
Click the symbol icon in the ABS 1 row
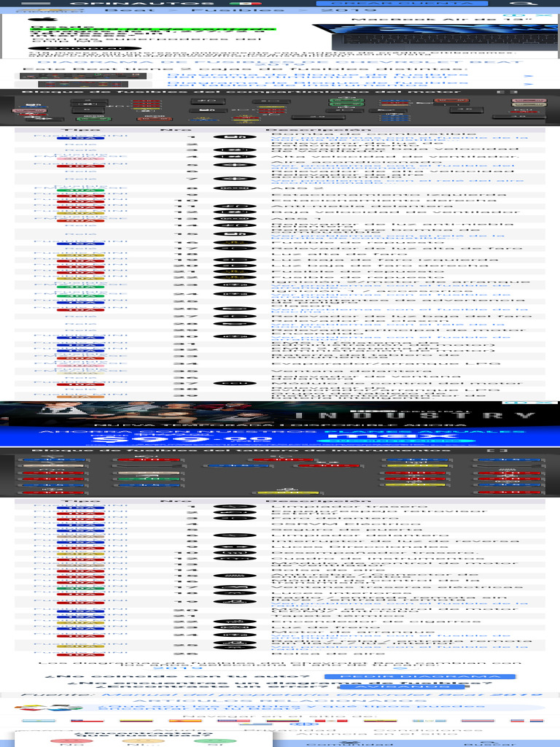click(235, 219)
